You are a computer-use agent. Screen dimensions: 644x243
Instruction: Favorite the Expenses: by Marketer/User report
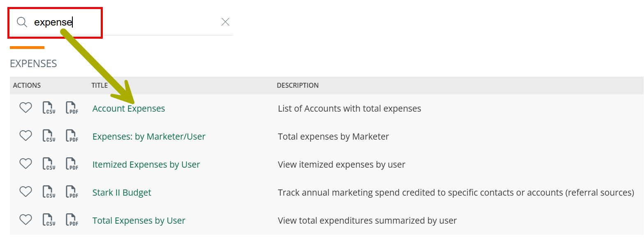pyautogui.click(x=26, y=136)
